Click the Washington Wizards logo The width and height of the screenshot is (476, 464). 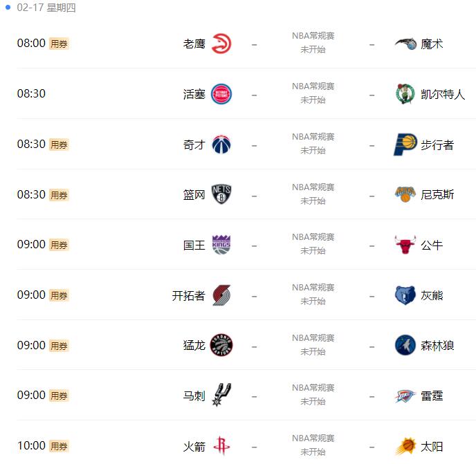coord(221,145)
